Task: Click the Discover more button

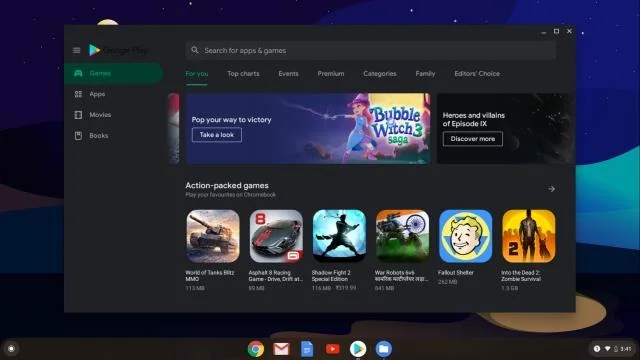Action: click(473, 139)
